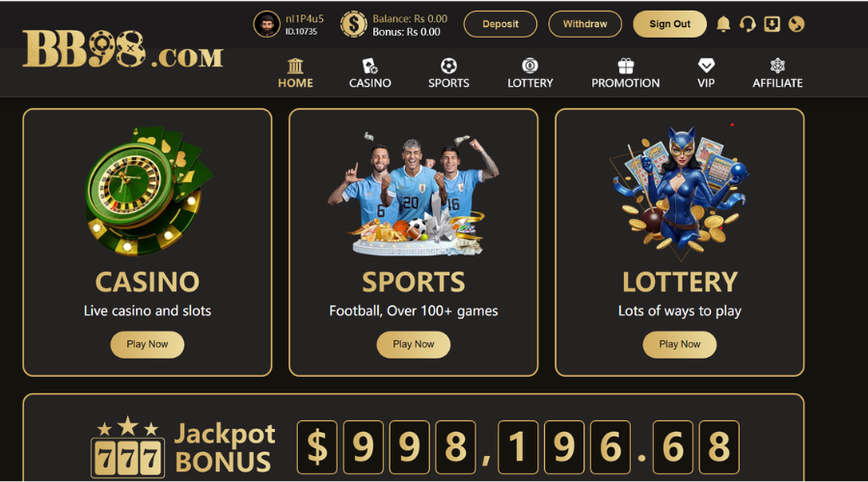This screenshot has width=868, height=482.
Task: Click the 777 Jackpot Bonus slot icon
Action: pos(128,447)
